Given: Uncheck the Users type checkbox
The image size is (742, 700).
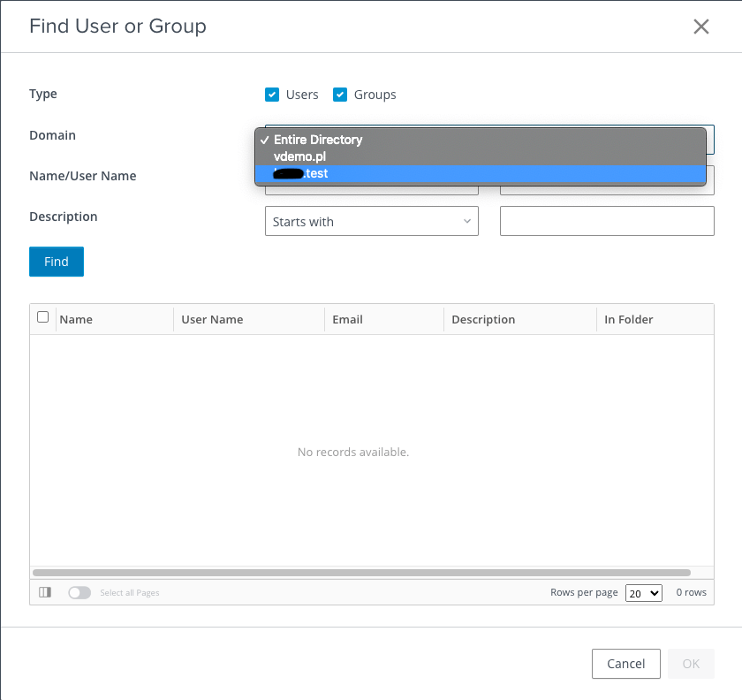Looking at the screenshot, I should coord(272,95).
